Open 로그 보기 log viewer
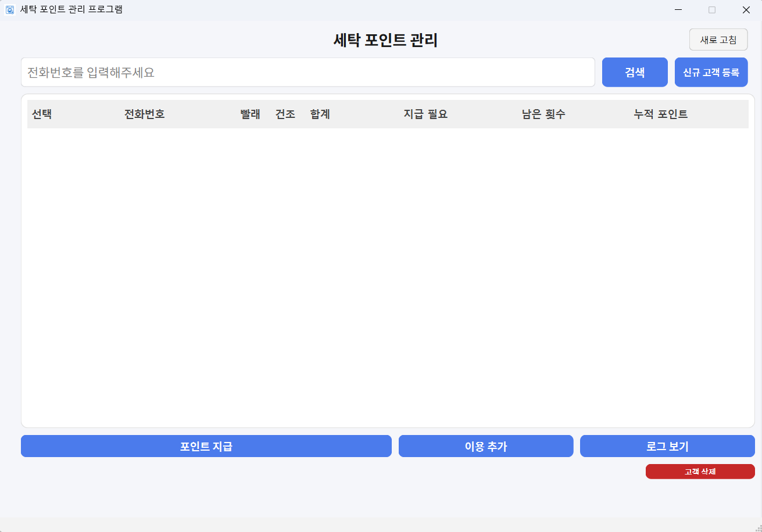Viewport: 762px width, 532px height. pos(667,446)
